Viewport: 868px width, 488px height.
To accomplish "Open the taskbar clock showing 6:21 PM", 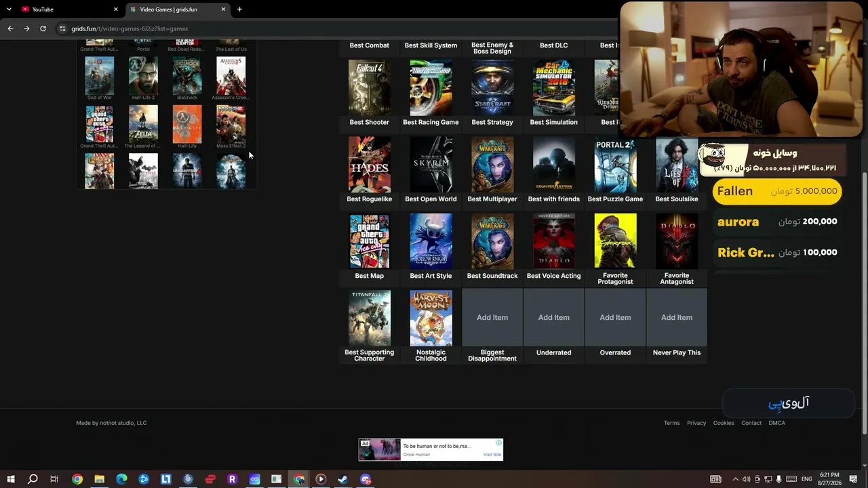I will pos(829,479).
